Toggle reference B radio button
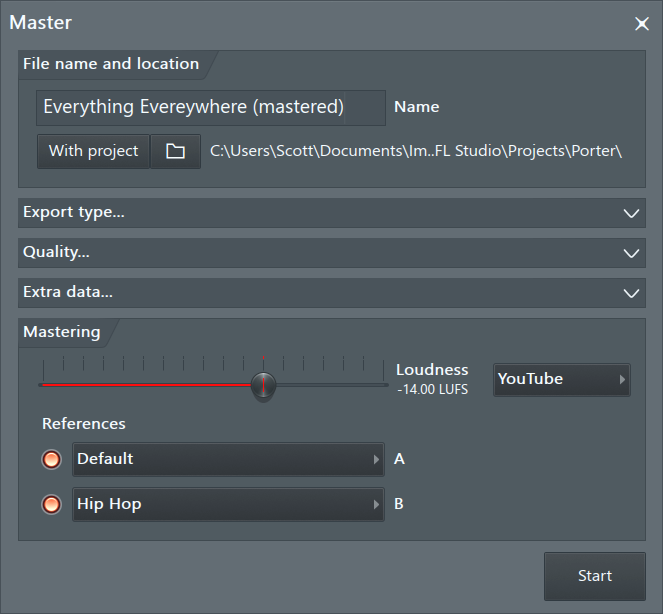663x614 pixels. (51, 505)
